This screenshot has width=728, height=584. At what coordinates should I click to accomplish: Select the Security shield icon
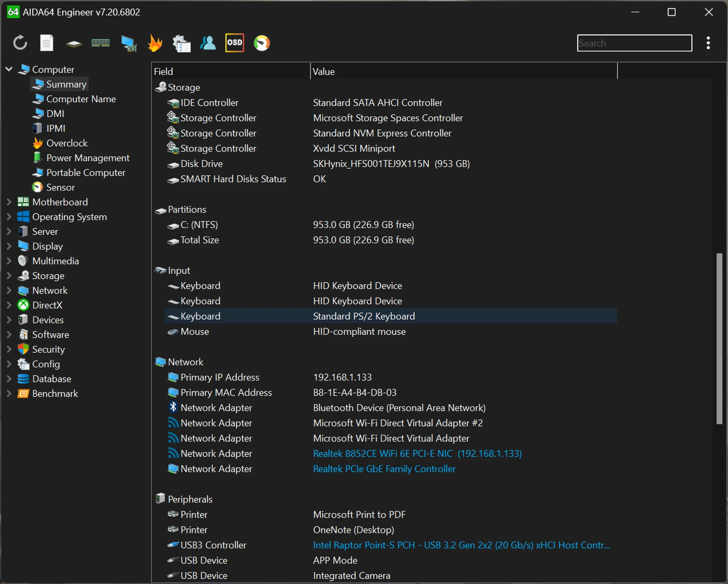coord(23,349)
